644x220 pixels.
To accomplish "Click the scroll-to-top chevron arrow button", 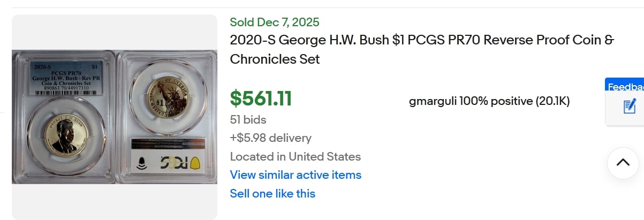I will [x=623, y=163].
